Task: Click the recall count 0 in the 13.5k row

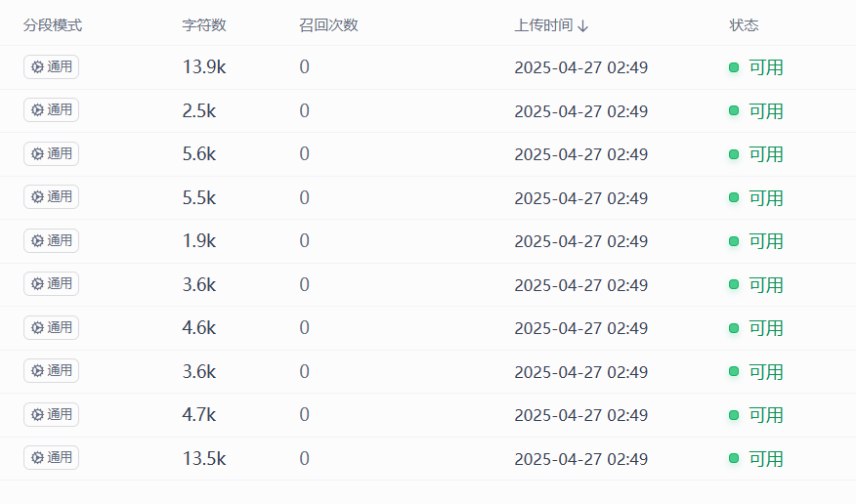Action: click(x=305, y=458)
